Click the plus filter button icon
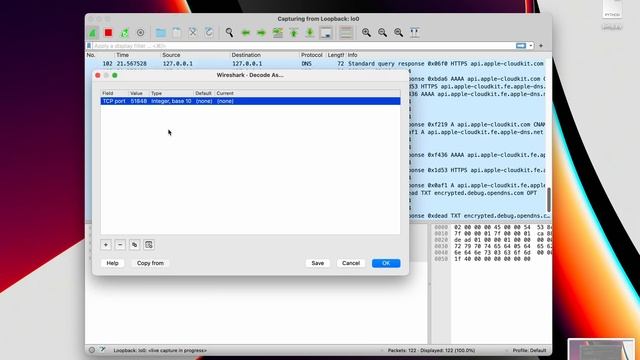 (x=541, y=46)
